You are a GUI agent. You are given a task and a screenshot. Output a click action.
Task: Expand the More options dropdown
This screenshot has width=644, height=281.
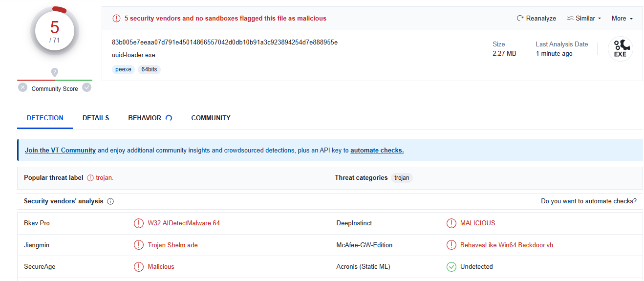[x=622, y=19]
